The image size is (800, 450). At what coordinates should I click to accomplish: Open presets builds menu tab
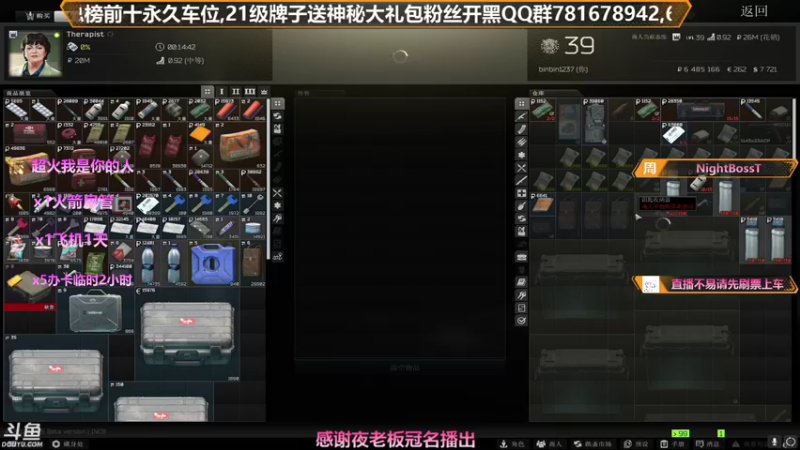coord(636,444)
